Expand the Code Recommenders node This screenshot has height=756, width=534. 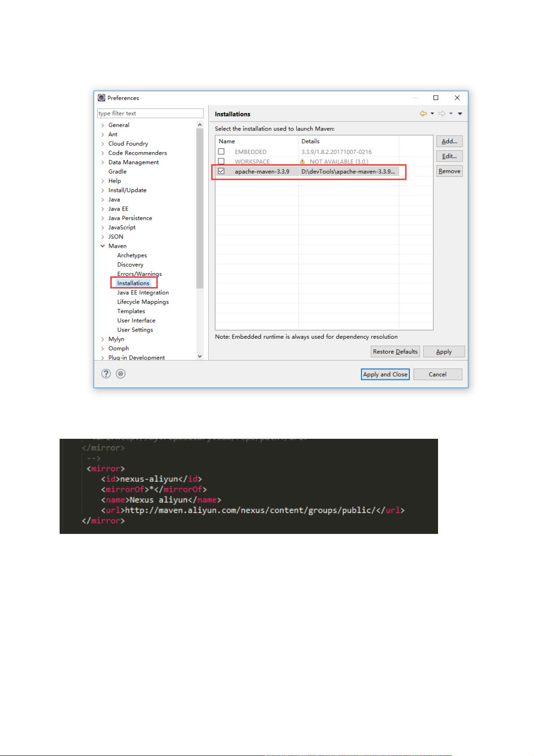(103, 153)
